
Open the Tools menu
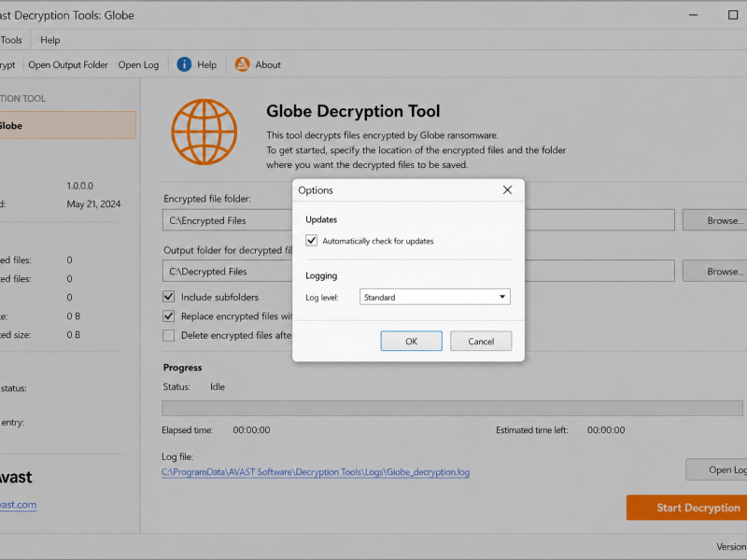(11, 40)
